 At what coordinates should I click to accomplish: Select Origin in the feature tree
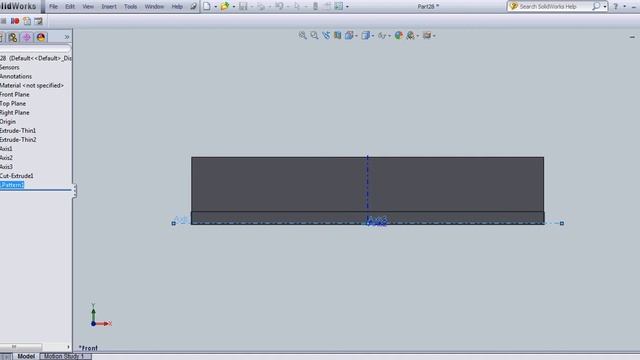click(8, 122)
